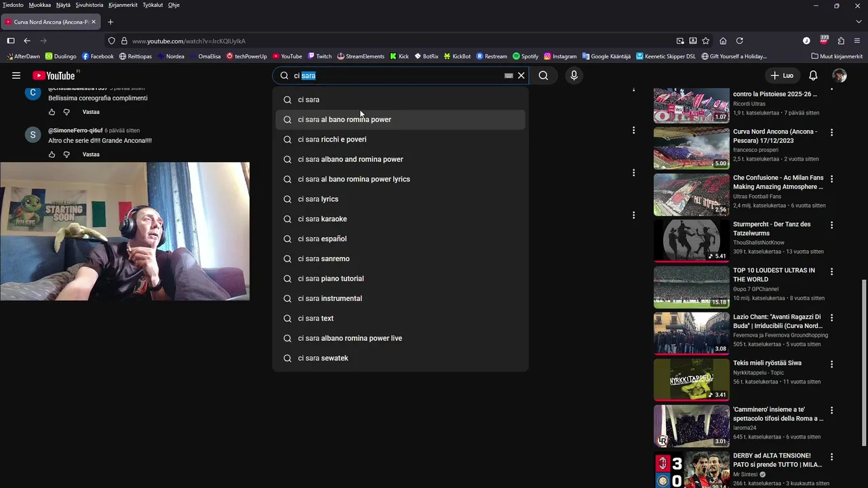This screenshot has height=488, width=868.
Task: Select suggestion 'ci sara'
Action: coord(400,100)
